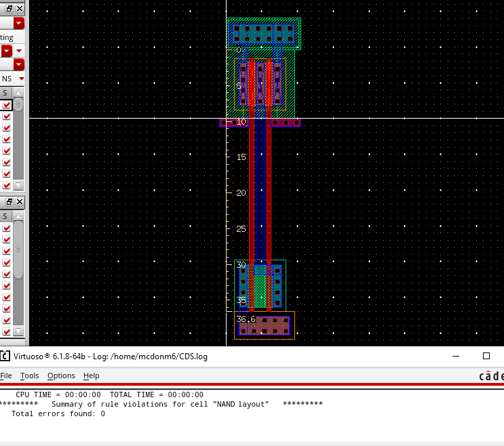
Task: Click the up arrow of the upper list scrollbar
Action: [18, 93]
